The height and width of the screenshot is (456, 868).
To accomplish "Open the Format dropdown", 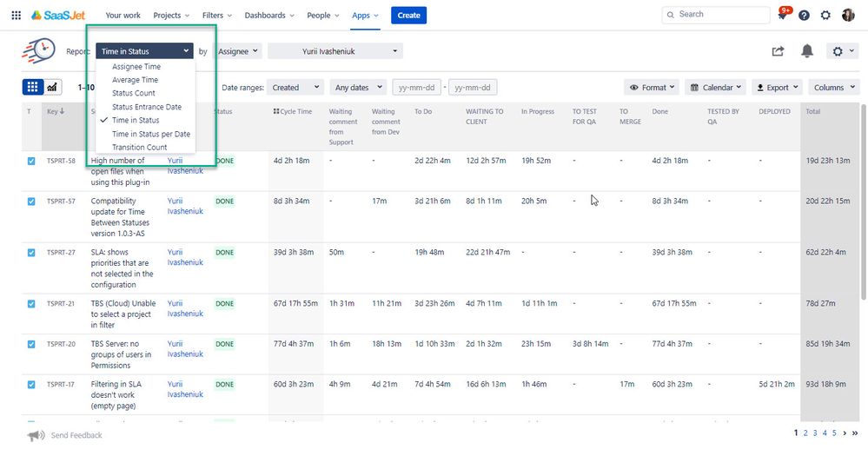I will tap(653, 88).
